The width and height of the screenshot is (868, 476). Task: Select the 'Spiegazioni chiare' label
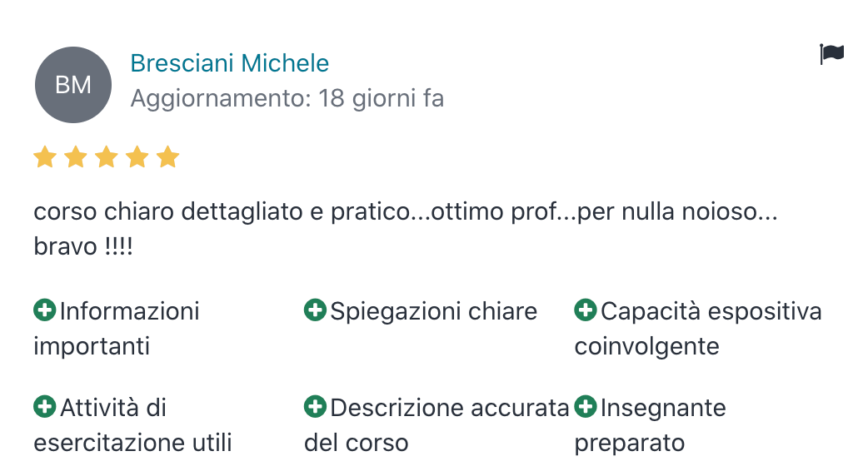click(x=433, y=312)
